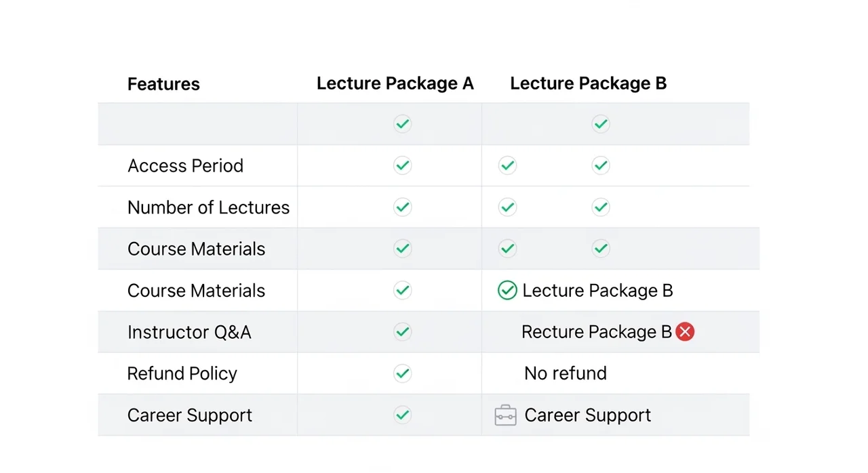Click the briefcase icon next to Career Support

[505, 415]
